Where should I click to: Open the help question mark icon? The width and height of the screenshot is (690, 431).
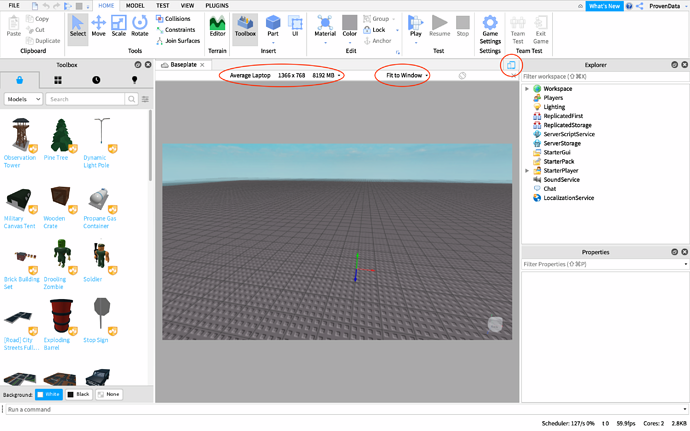click(x=629, y=6)
